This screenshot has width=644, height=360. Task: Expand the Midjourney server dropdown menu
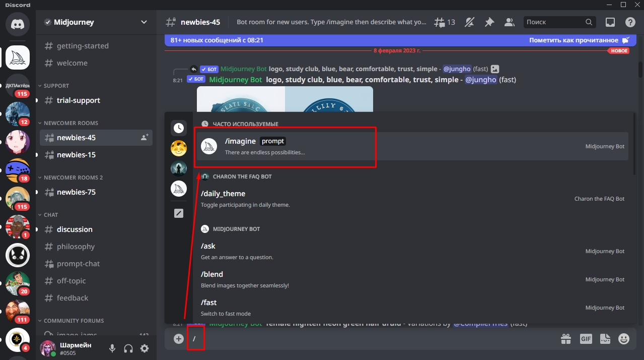(144, 22)
